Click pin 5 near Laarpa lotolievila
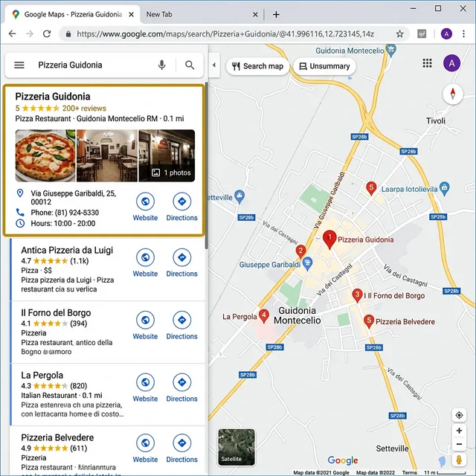This screenshot has height=476, width=476. pyautogui.click(x=371, y=188)
